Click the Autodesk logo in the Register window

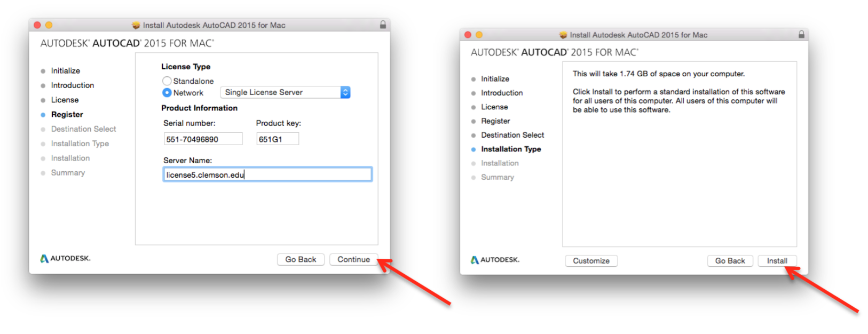[66, 258]
